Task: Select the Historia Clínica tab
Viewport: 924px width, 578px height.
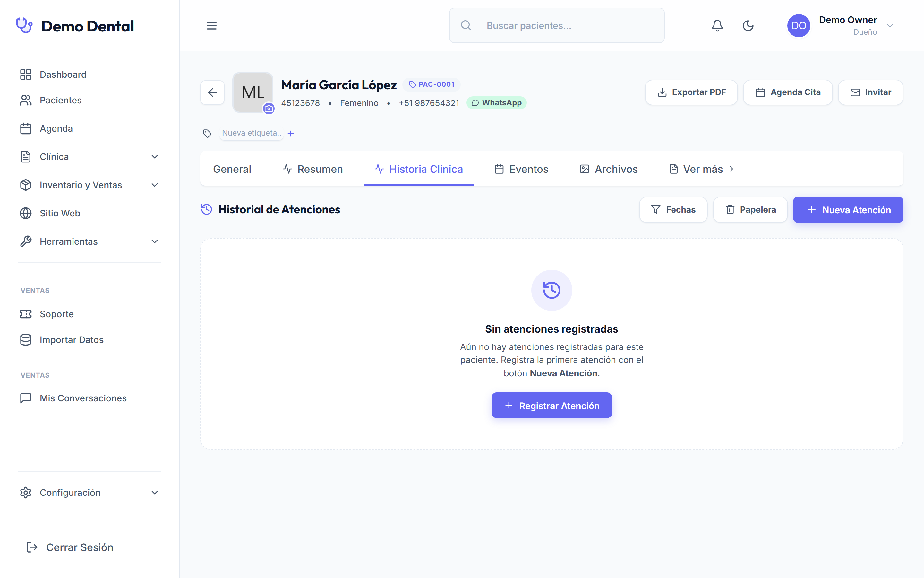Action: tap(418, 169)
